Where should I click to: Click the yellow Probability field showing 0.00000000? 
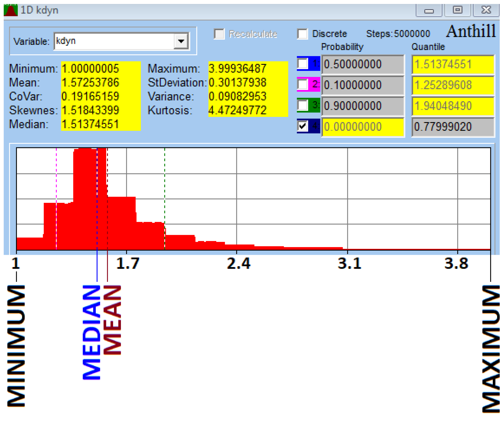tap(362, 127)
